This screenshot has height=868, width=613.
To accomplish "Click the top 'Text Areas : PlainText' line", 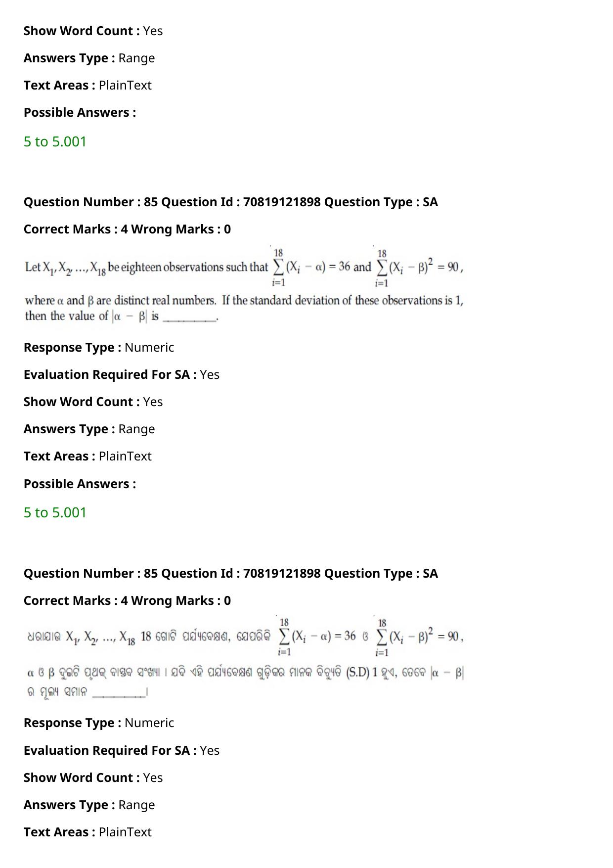I will tap(88, 85).
